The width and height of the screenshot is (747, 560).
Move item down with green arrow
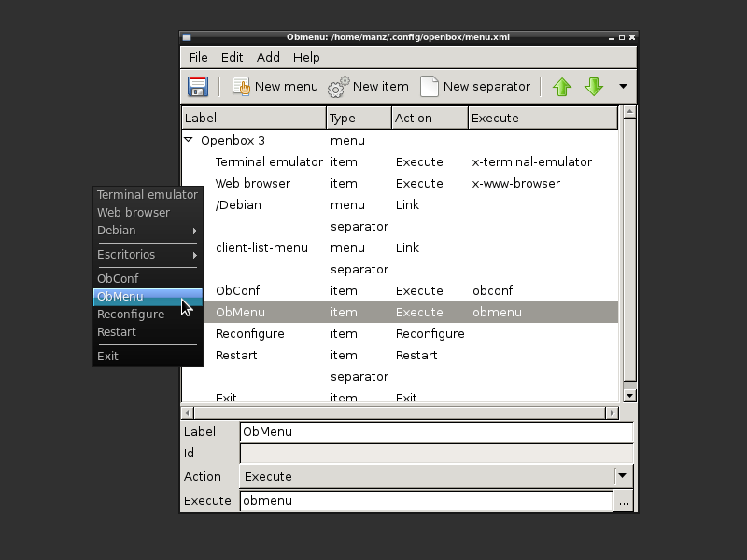[594, 87]
